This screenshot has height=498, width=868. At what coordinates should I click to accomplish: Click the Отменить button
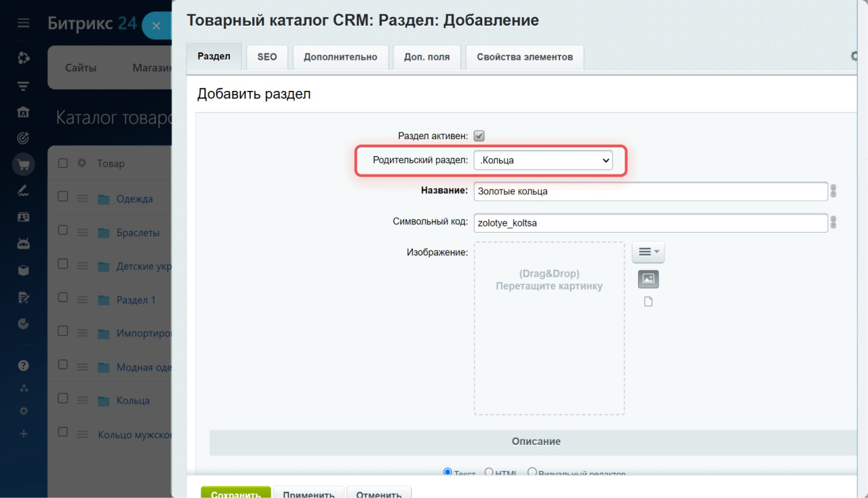[x=379, y=494]
